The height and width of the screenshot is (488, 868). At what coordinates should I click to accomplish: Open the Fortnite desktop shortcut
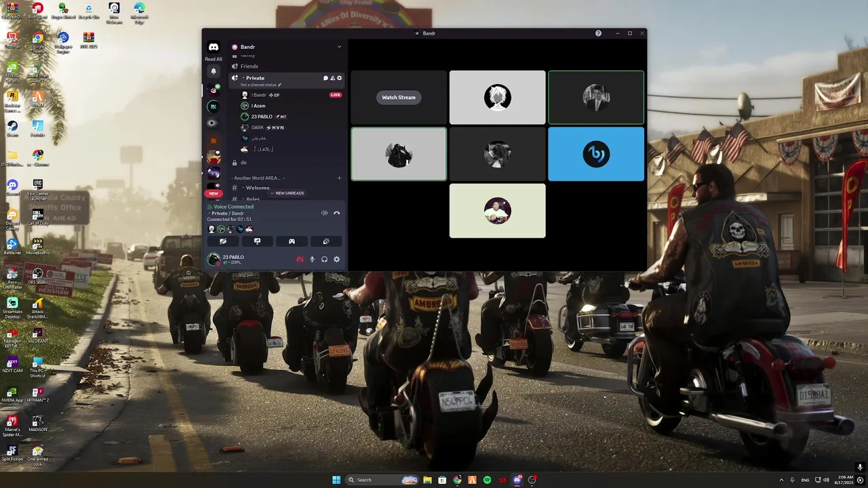point(37,129)
